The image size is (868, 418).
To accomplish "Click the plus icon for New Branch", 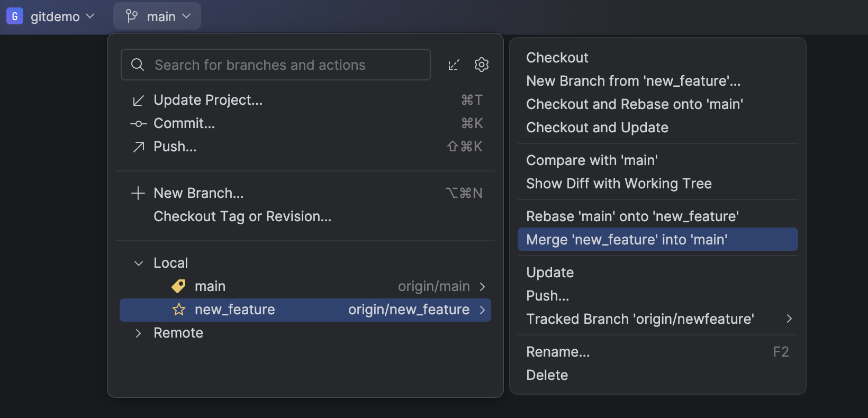I will (x=138, y=193).
